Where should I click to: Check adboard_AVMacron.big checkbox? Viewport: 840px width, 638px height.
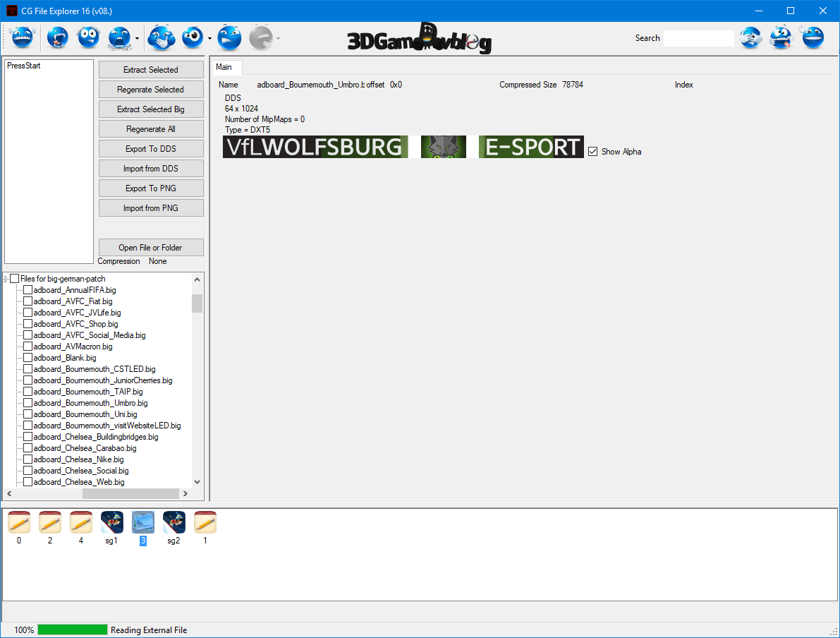pos(28,347)
